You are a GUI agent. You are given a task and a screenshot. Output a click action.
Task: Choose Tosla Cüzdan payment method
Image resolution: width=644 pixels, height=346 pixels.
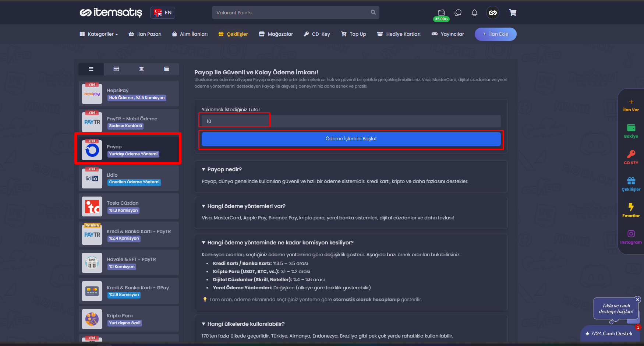tap(129, 206)
